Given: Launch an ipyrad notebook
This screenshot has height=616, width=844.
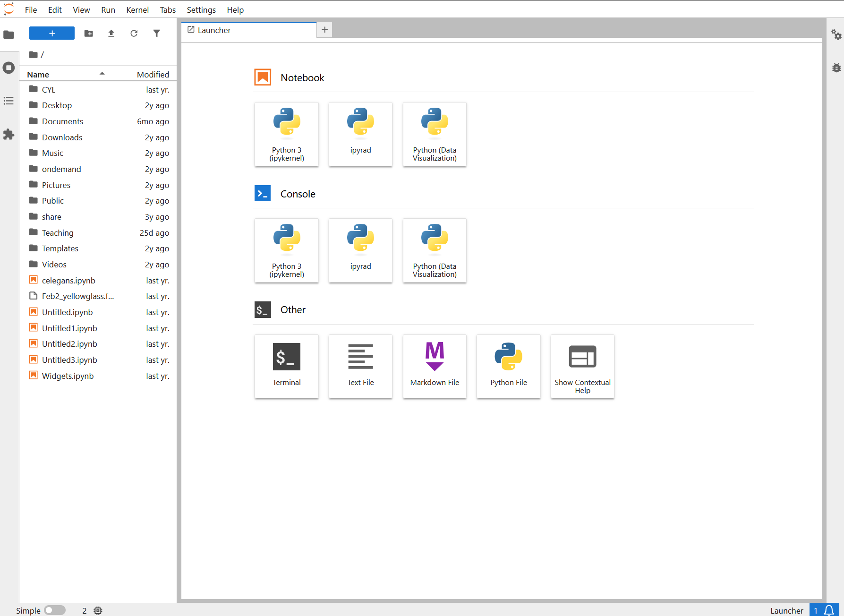Looking at the screenshot, I should 360,135.
